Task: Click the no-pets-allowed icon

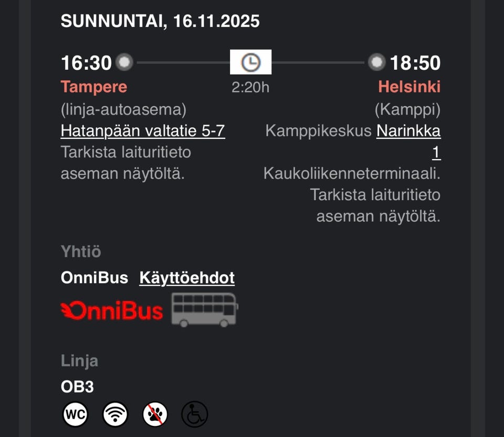Action: coord(155,414)
